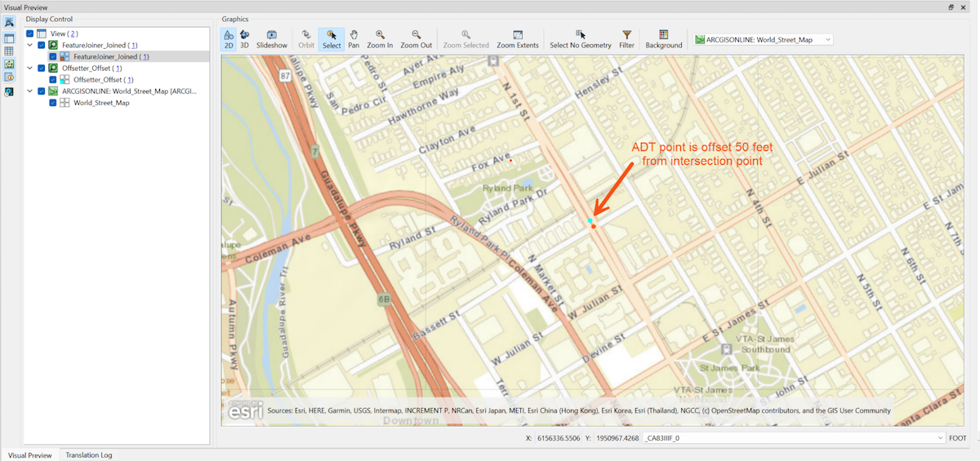Toggle FeatureJoiner_Joined group checkbox
Image resolution: width=980 pixels, height=461 pixels.
pos(42,45)
